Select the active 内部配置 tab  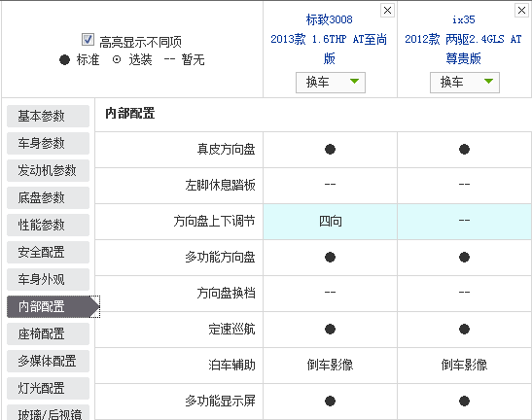pos(53,306)
